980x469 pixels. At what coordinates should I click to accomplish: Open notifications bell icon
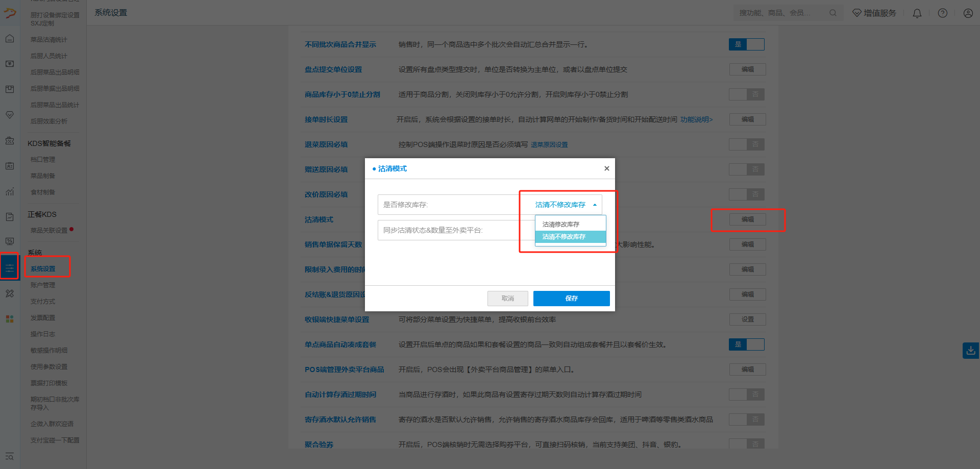pos(917,13)
